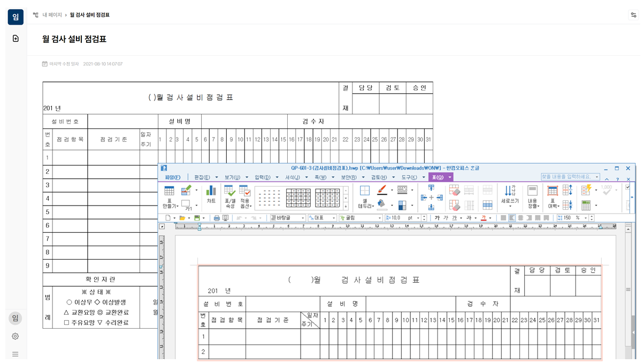Click the blue 임 logo at top left
Screen dimensions: 644x364
pos(16,17)
